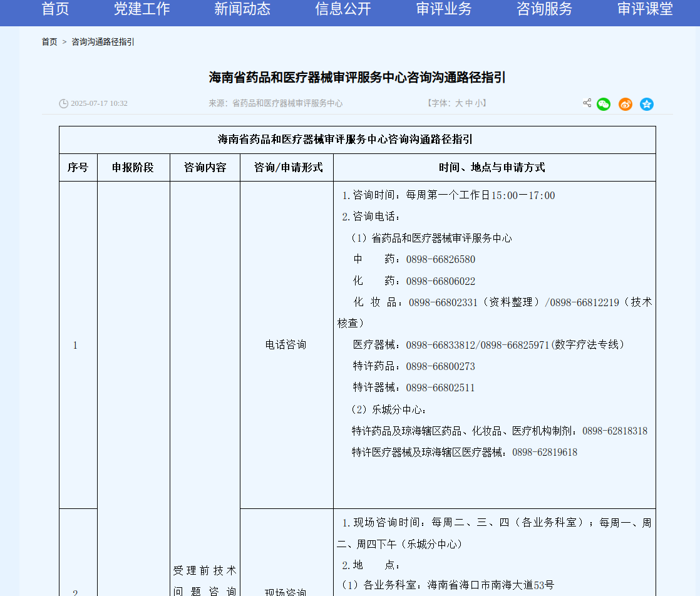Click the clock icon beside publish date
Image resolution: width=700 pixels, height=596 pixels.
coord(63,103)
